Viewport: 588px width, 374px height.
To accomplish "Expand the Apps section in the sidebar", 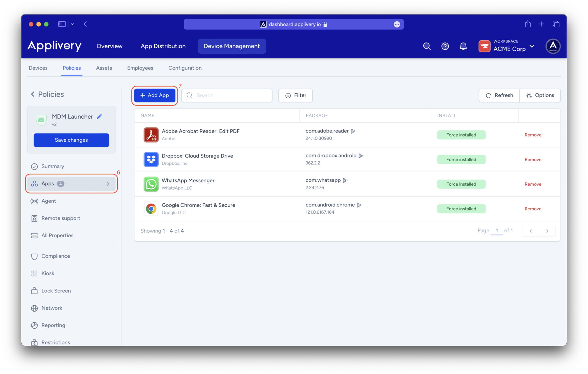I will coord(71,184).
